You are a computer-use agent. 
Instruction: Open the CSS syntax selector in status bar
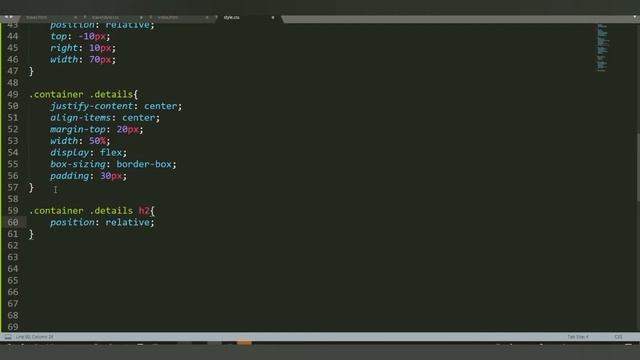(618, 337)
